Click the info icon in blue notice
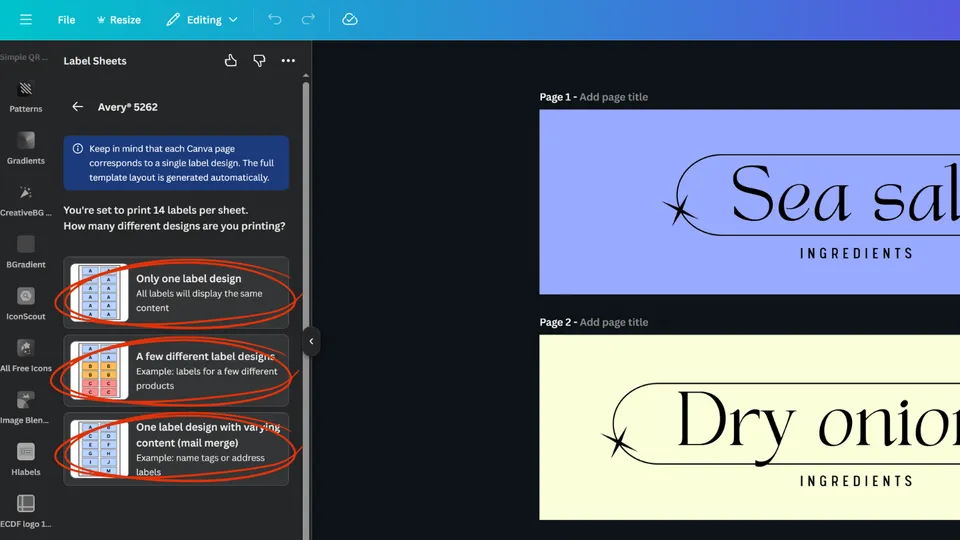960x540 pixels. pos(78,149)
